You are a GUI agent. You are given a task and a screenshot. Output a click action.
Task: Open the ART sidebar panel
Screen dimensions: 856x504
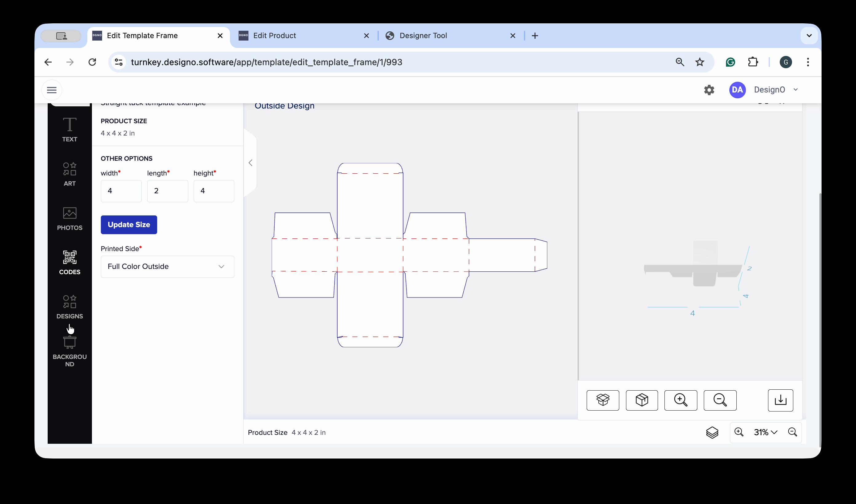pyautogui.click(x=69, y=174)
